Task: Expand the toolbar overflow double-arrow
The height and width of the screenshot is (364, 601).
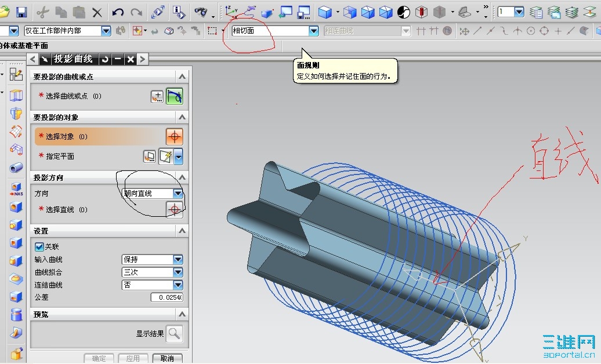Action: 486,7
